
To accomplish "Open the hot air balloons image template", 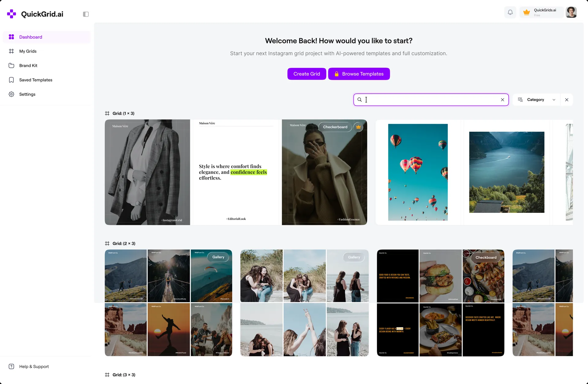I will (418, 172).
